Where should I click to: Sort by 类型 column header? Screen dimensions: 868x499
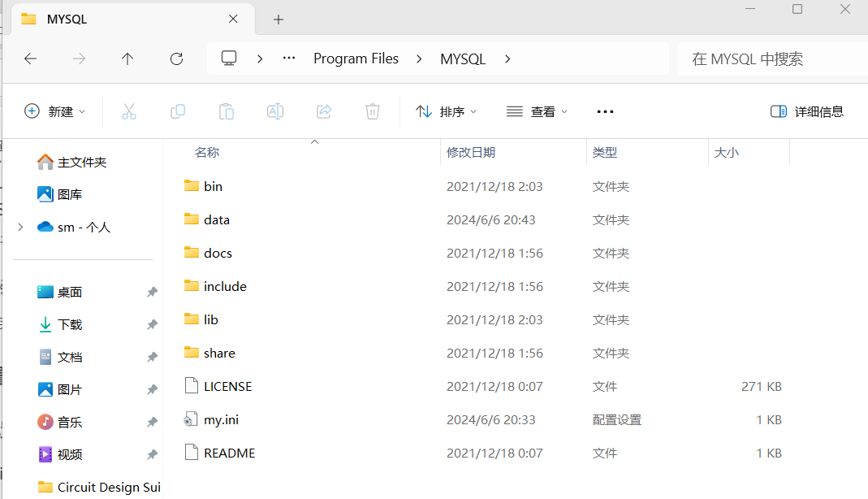point(604,152)
